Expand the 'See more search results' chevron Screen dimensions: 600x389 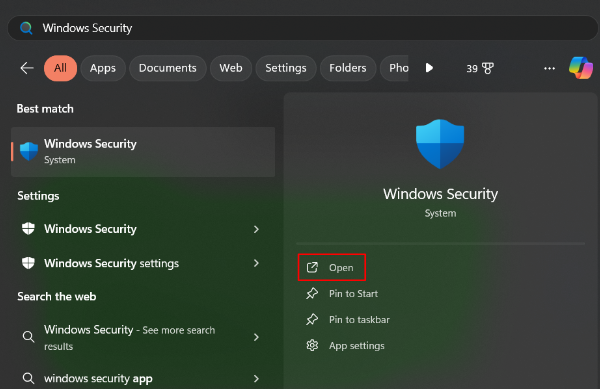(256, 337)
